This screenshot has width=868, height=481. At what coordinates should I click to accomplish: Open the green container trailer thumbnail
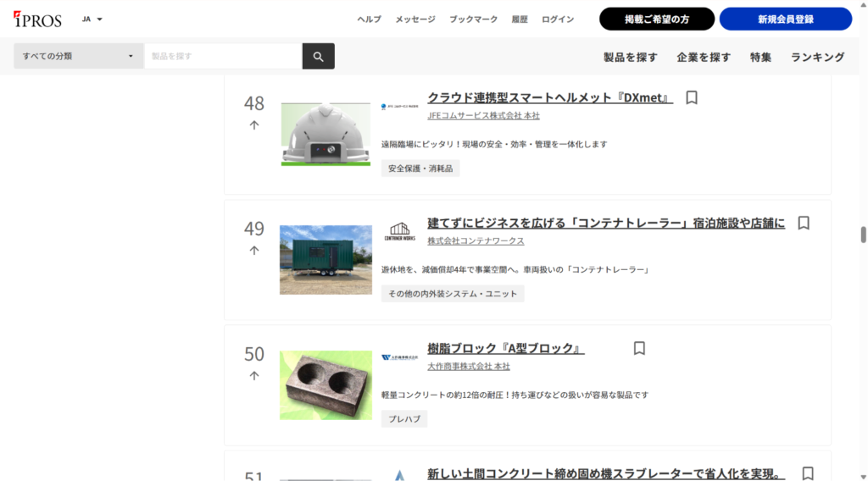click(325, 260)
